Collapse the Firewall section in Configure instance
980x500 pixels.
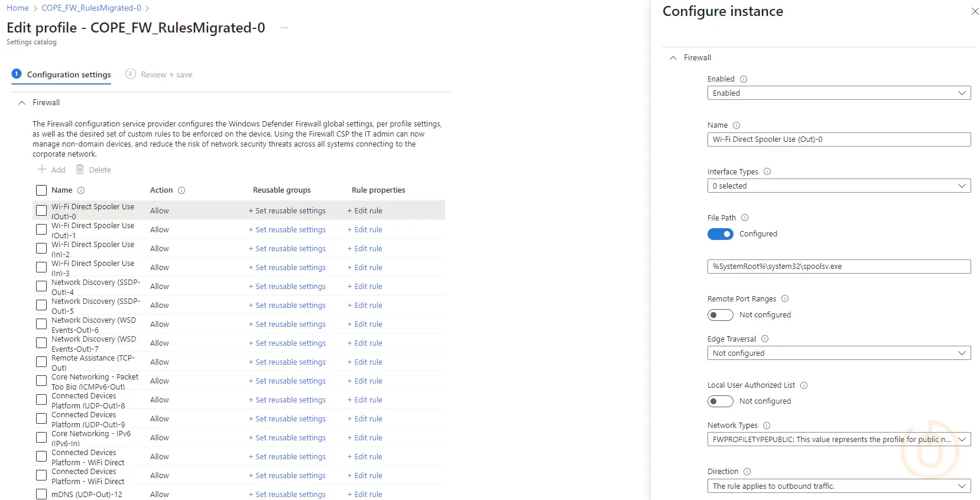673,58
